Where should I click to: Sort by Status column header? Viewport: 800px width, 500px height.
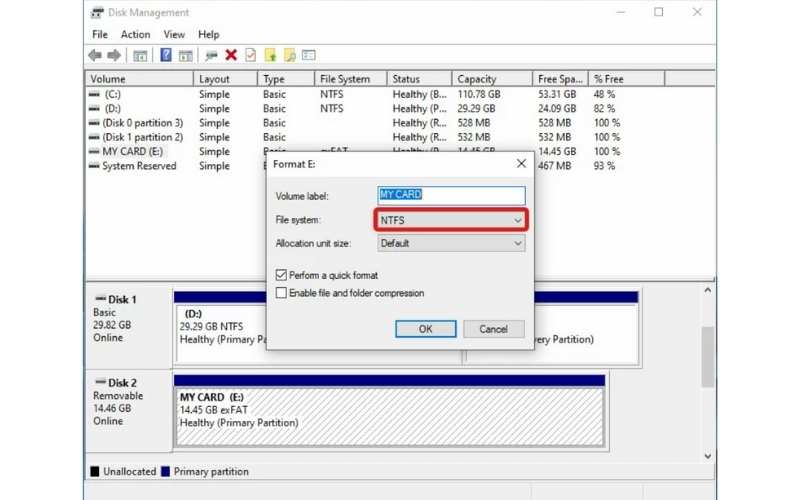[419, 79]
